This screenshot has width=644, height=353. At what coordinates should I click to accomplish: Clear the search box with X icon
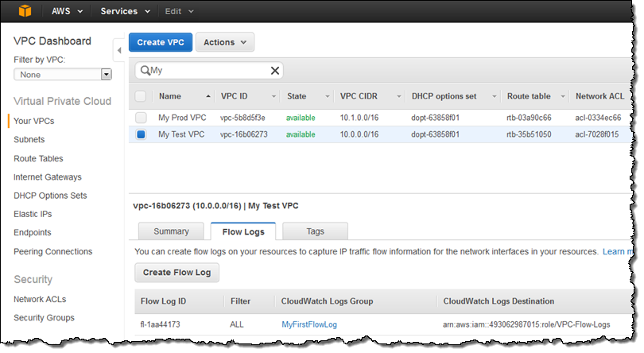pyautogui.click(x=275, y=71)
